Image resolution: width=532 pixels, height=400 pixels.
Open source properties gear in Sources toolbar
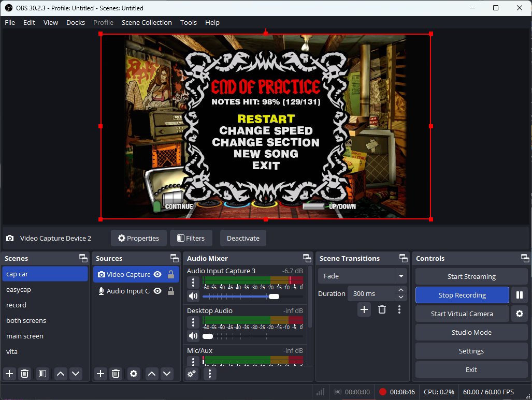134,374
